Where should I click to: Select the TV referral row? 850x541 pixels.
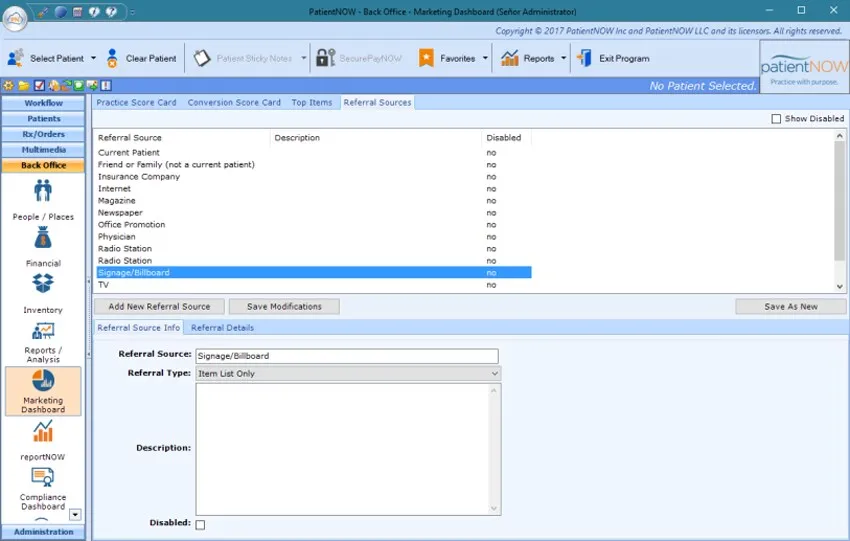(x=314, y=285)
